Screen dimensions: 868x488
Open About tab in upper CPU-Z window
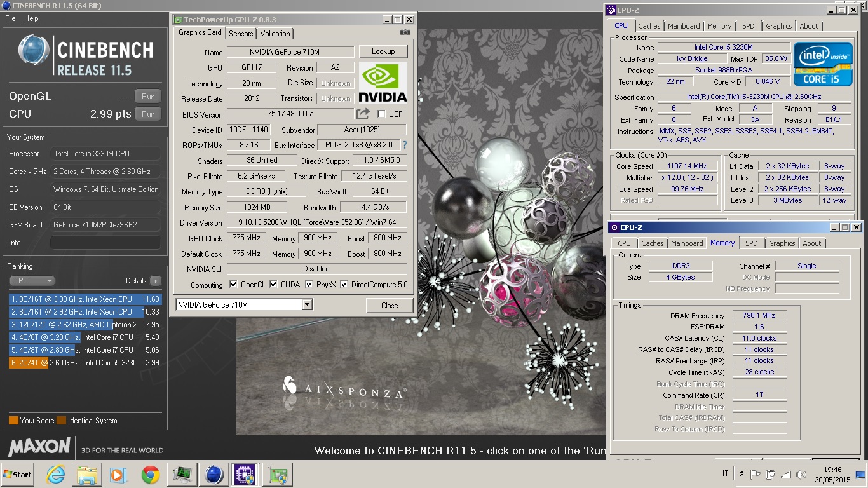[x=808, y=26]
